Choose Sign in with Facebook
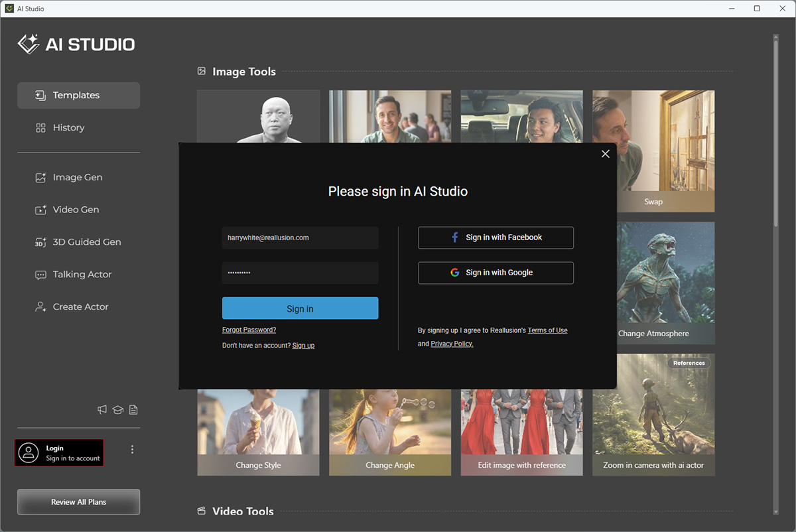This screenshot has height=532, width=796. tap(496, 237)
